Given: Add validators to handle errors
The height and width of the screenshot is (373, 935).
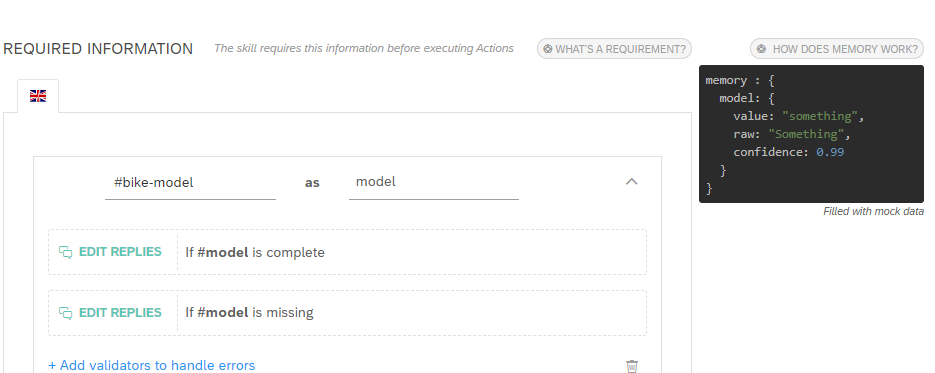Looking at the screenshot, I should [151, 365].
